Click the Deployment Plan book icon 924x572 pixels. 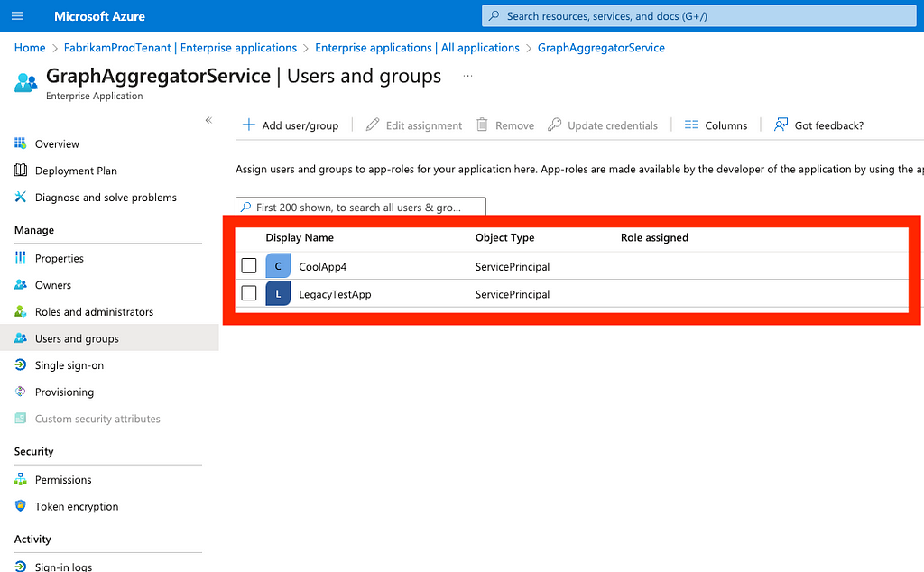click(x=21, y=171)
